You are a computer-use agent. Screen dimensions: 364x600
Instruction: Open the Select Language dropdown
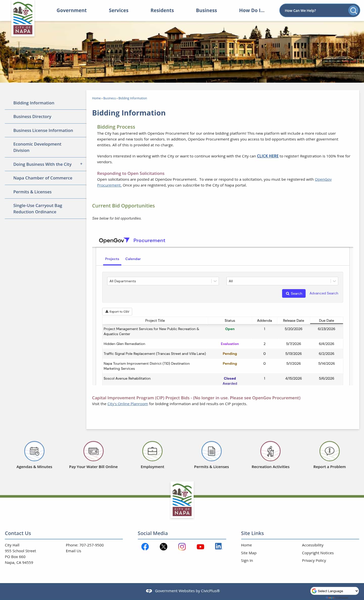tap(335, 591)
